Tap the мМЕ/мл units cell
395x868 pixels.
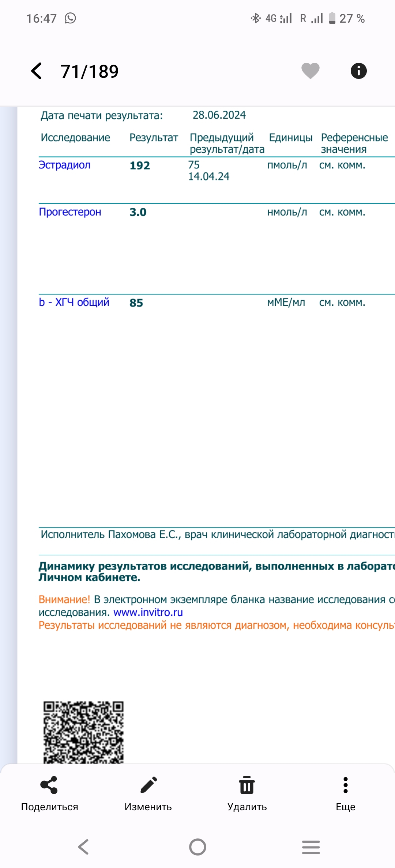click(x=286, y=302)
